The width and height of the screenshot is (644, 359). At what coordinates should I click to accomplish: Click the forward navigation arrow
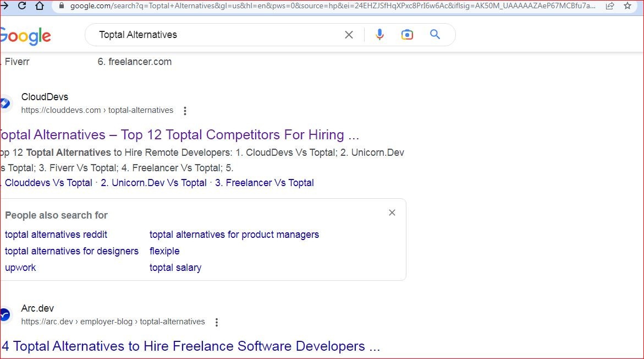[x=4, y=6]
